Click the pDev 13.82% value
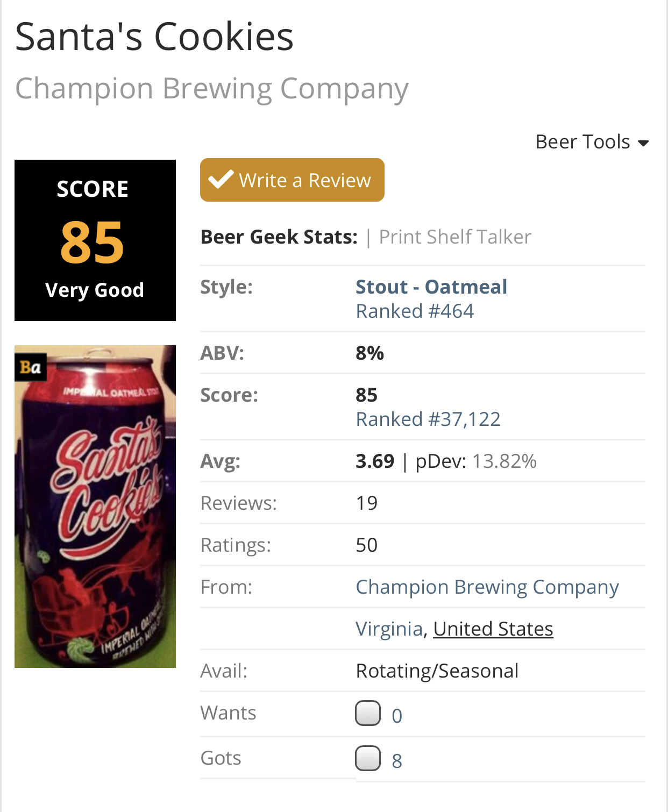The width and height of the screenshot is (668, 812). [504, 461]
